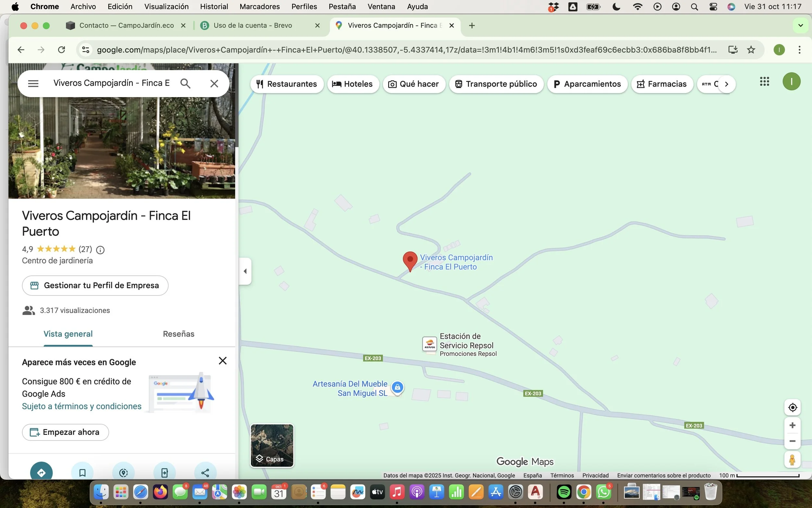The height and width of the screenshot is (508, 812).
Task: Dismiss the Google Ads promotion card
Action: pyautogui.click(x=222, y=360)
